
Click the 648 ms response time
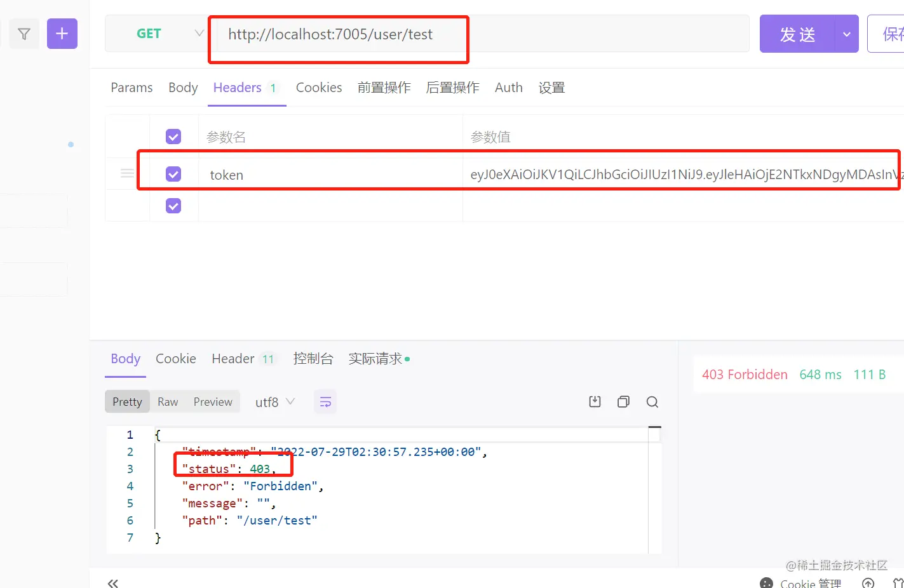tap(820, 375)
